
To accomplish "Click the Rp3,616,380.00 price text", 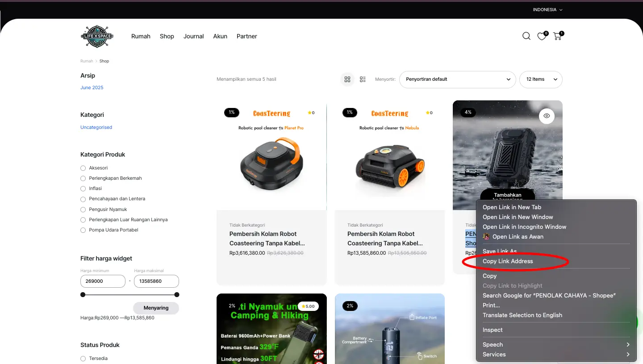I will pos(247,253).
